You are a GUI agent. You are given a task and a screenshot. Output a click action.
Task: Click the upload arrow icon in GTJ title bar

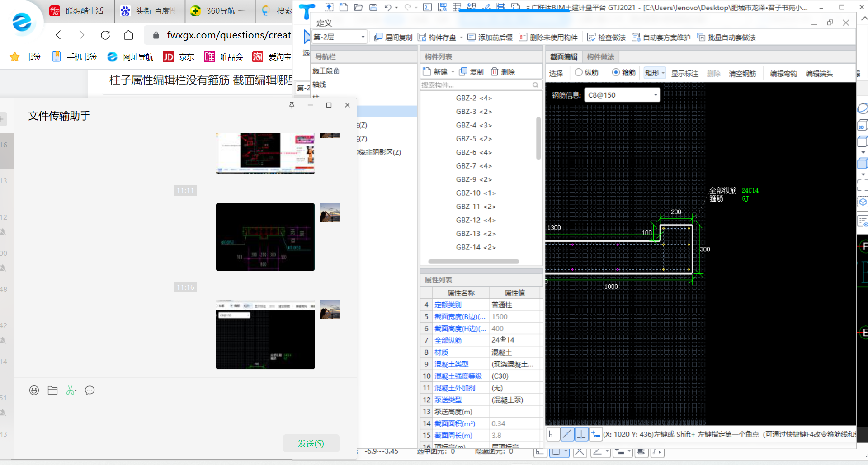[329, 7]
